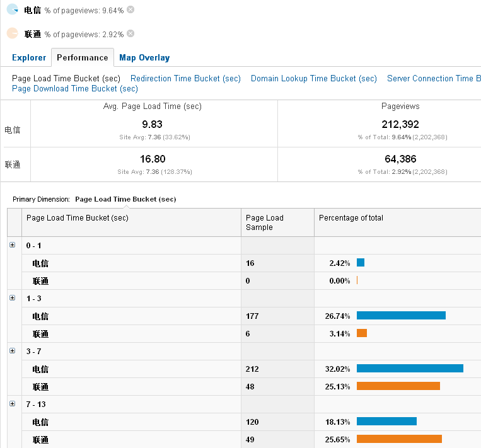Click the sample value 212
Image resolution: width=481 pixels, height=448 pixels.
[x=252, y=369]
